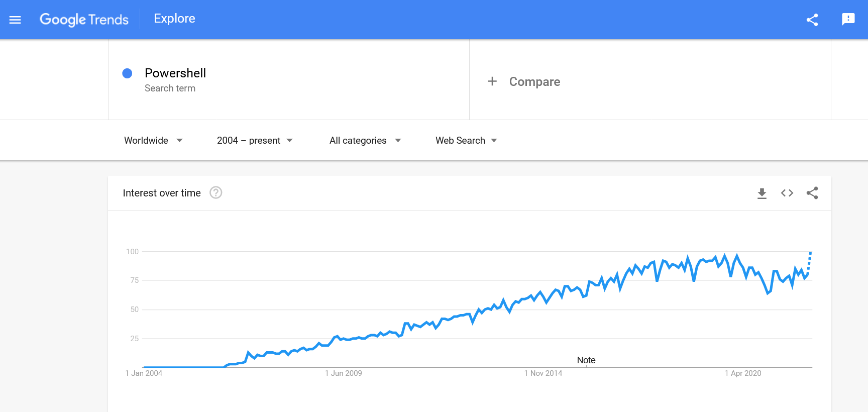This screenshot has height=412, width=868.
Task: Click the Note marker on the chart
Action: click(x=586, y=360)
